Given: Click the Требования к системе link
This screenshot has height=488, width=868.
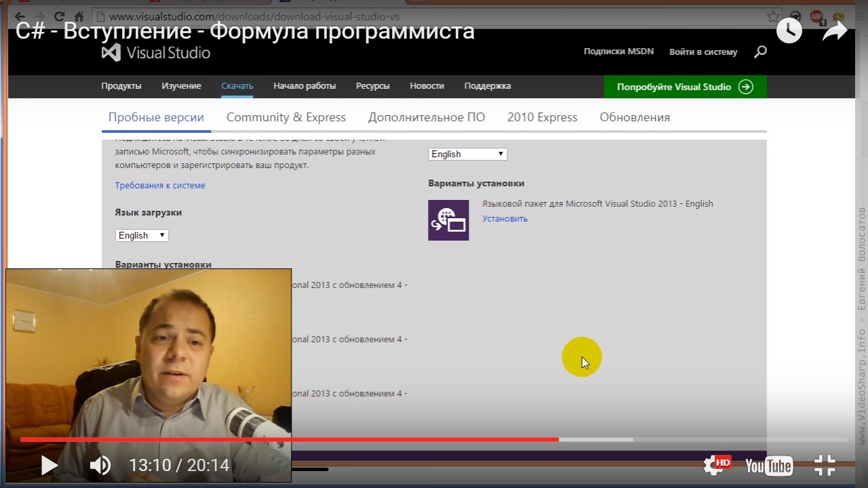Looking at the screenshot, I should [160, 185].
